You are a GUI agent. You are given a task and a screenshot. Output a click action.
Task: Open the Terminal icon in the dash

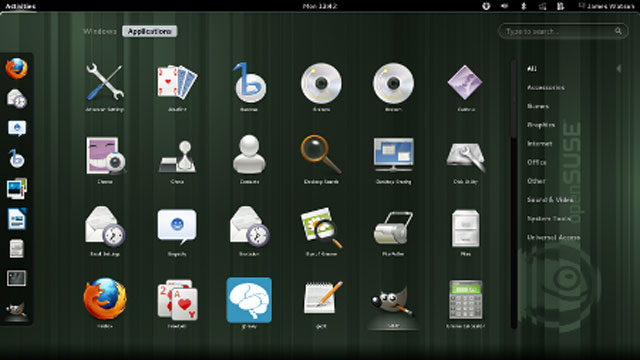point(17,278)
